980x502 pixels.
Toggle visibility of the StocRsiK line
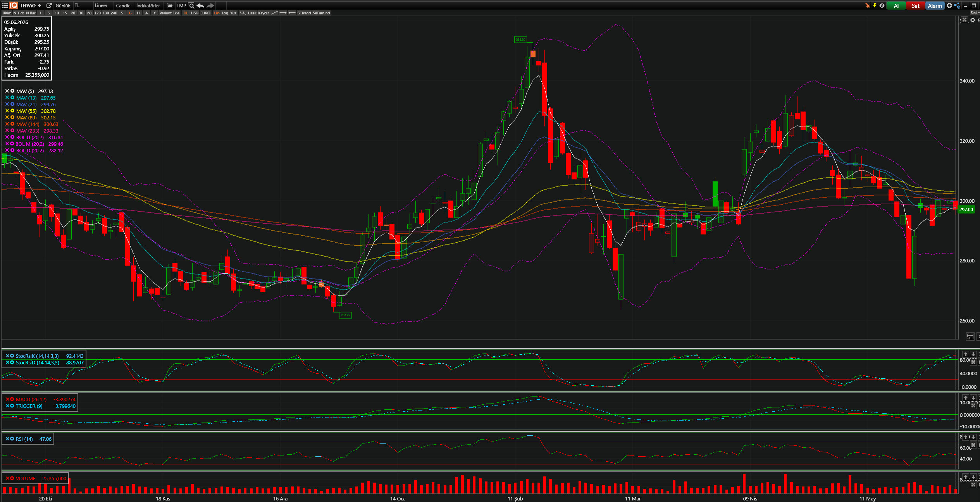pyautogui.click(x=12, y=355)
